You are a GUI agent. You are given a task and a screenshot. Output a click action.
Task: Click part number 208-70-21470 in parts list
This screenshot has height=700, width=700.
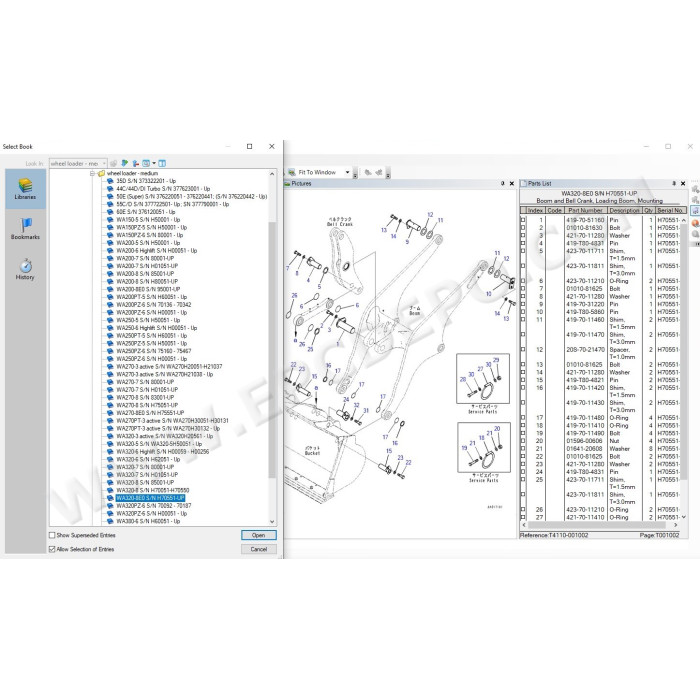pos(585,350)
